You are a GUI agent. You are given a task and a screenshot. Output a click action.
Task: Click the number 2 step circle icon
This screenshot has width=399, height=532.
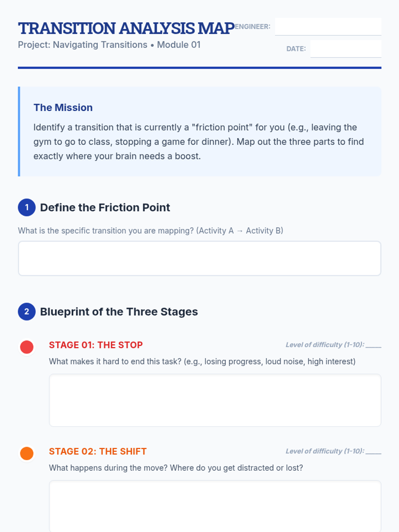(27, 312)
